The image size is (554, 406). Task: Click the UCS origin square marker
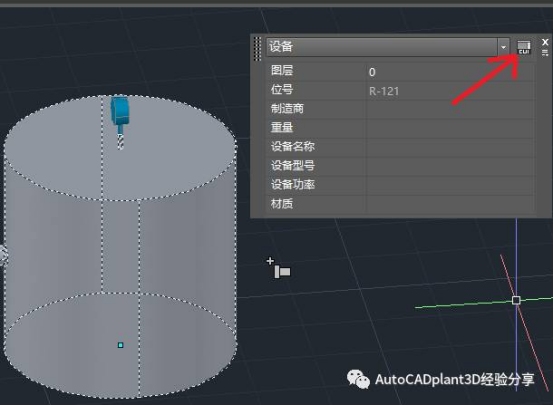click(516, 300)
